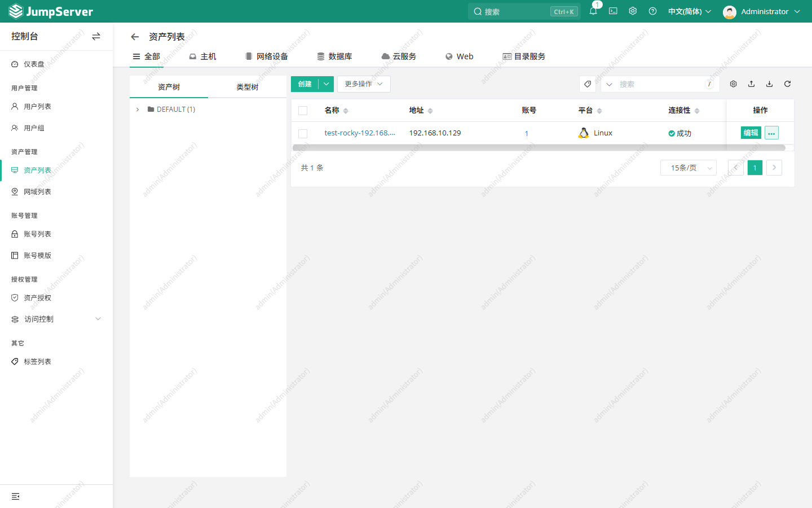Open the help question mark icon

652,11
